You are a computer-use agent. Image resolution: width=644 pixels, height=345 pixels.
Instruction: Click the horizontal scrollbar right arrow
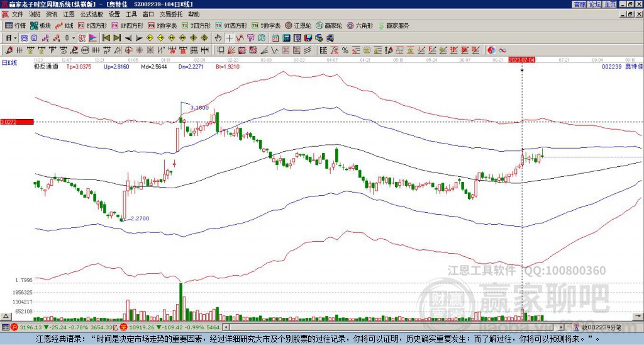(x=562, y=327)
